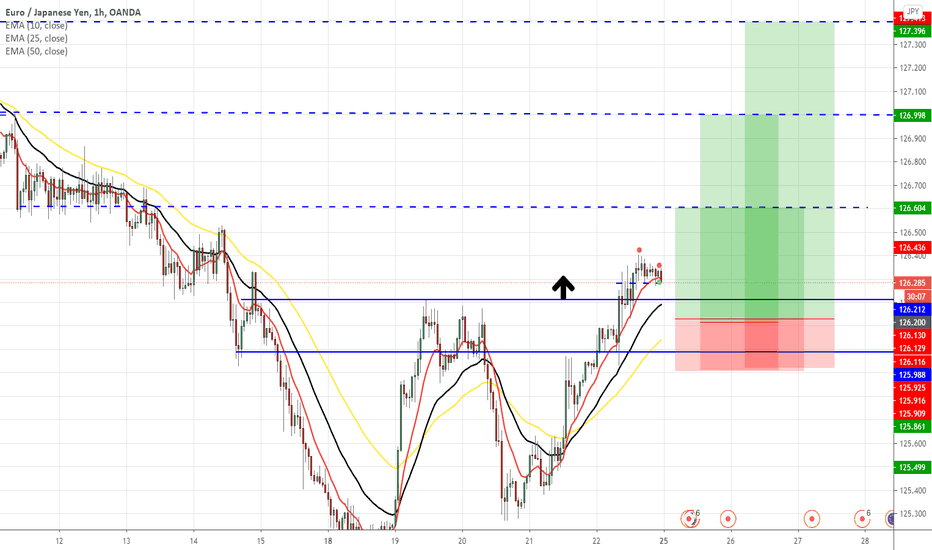Click the red 126.116 price label
Viewport: 932px width, 550px height.
tap(912, 362)
